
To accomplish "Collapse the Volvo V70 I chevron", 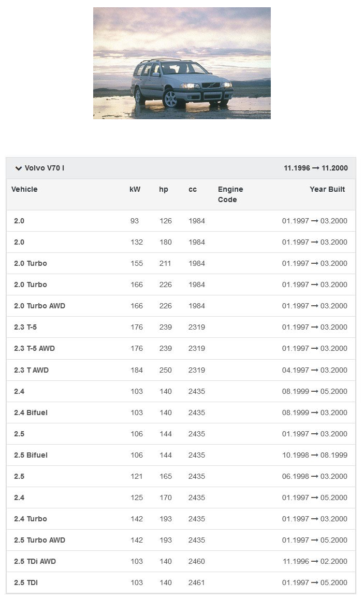I will pyautogui.click(x=19, y=168).
